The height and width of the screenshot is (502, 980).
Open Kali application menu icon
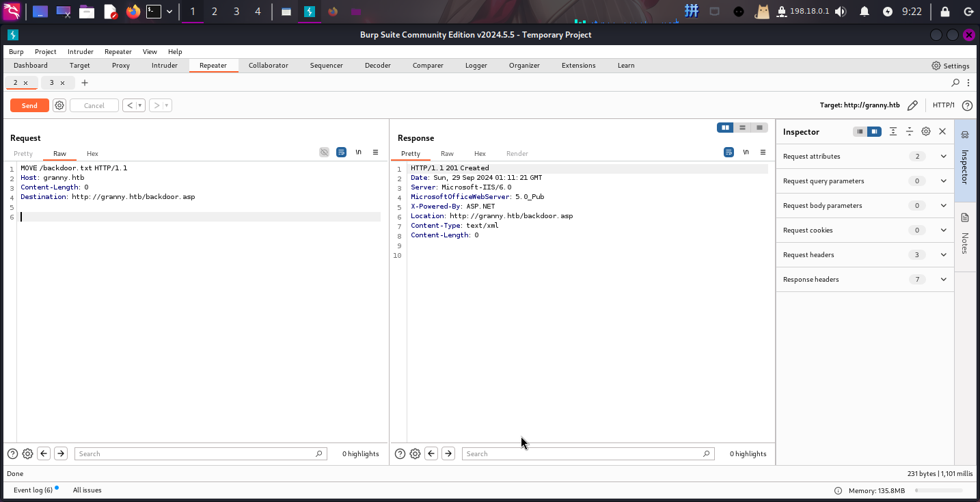[x=12, y=11]
